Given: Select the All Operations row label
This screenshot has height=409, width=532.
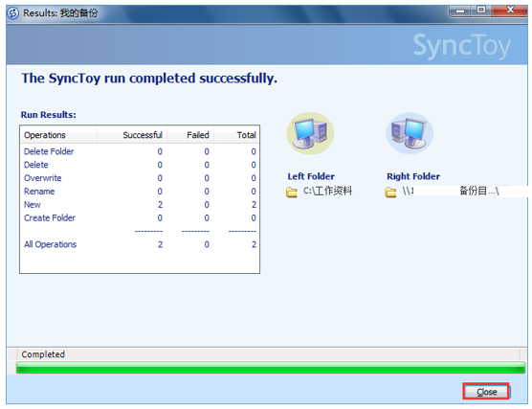Looking at the screenshot, I should coord(50,244).
